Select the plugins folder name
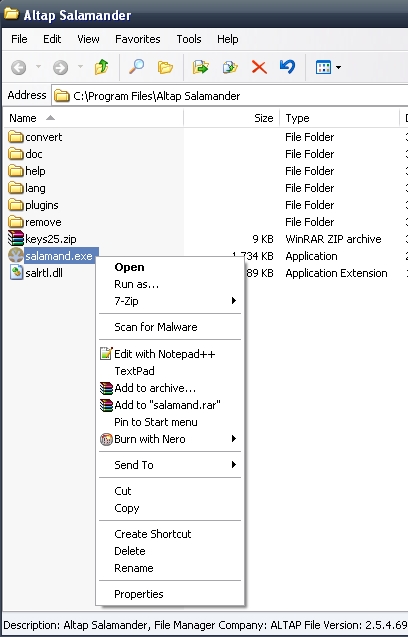Image resolution: width=408 pixels, height=637 pixels. [42, 205]
